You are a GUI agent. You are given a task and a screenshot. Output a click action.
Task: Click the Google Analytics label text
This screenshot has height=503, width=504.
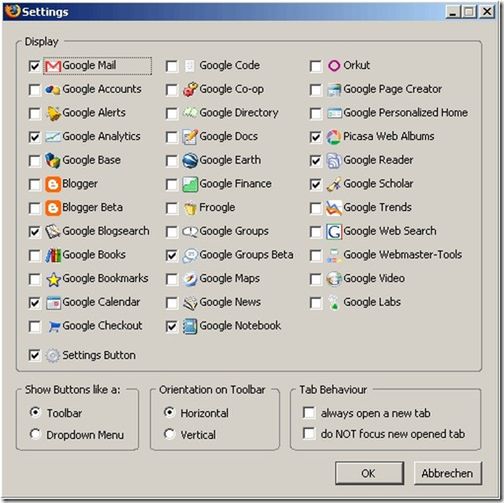pos(101,137)
